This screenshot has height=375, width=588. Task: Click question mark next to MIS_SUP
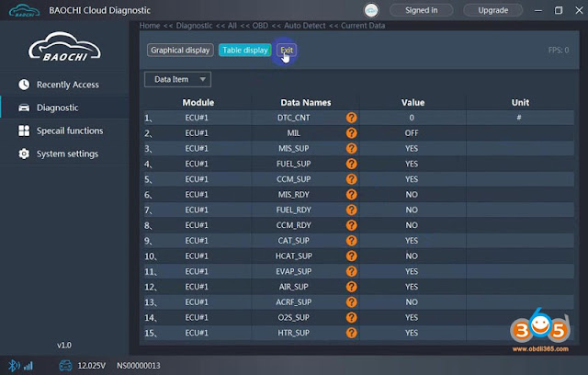(351, 149)
